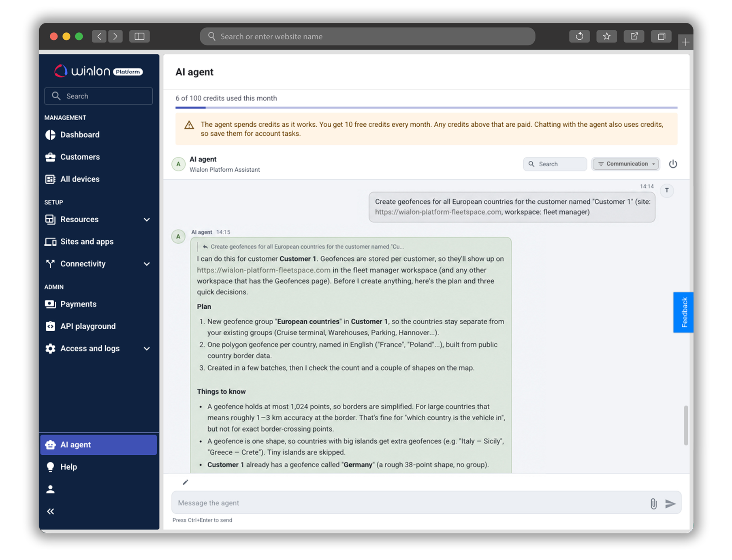
Task: Bookmark the page with star icon
Action: pos(606,36)
